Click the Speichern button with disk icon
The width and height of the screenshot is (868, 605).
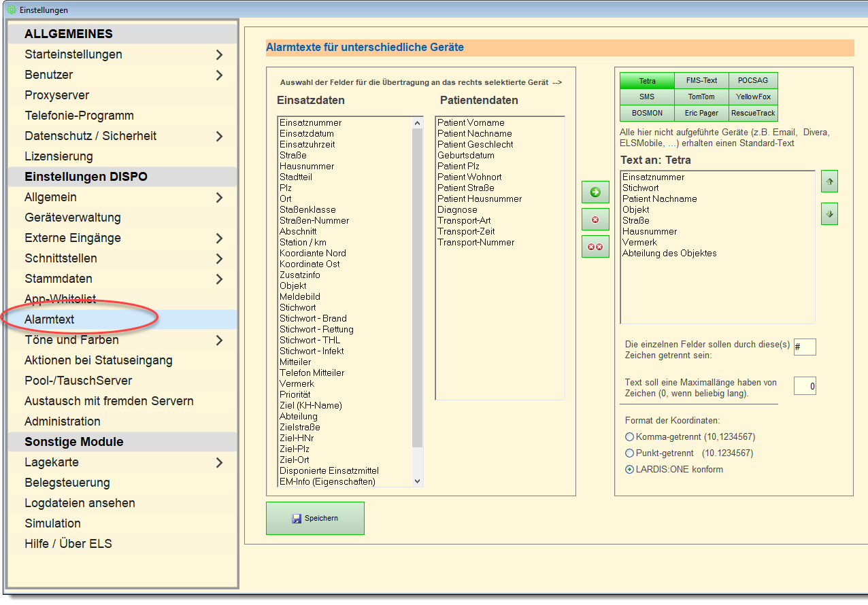[x=315, y=518]
